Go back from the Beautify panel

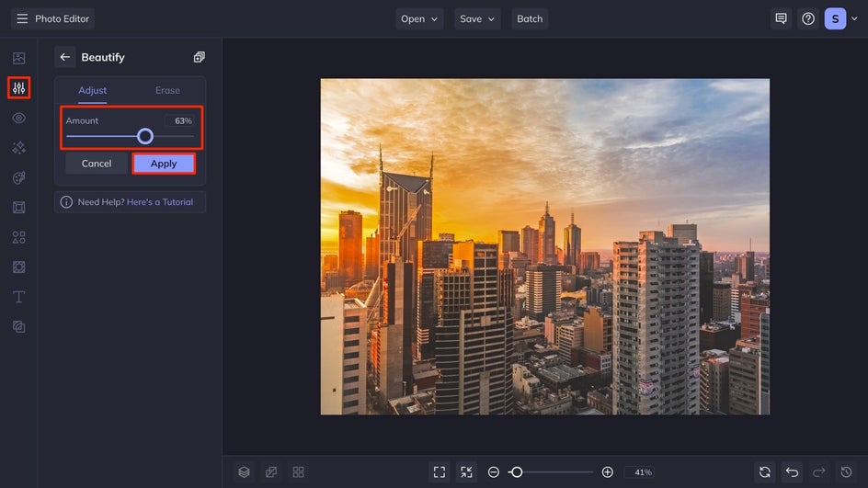[64, 57]
